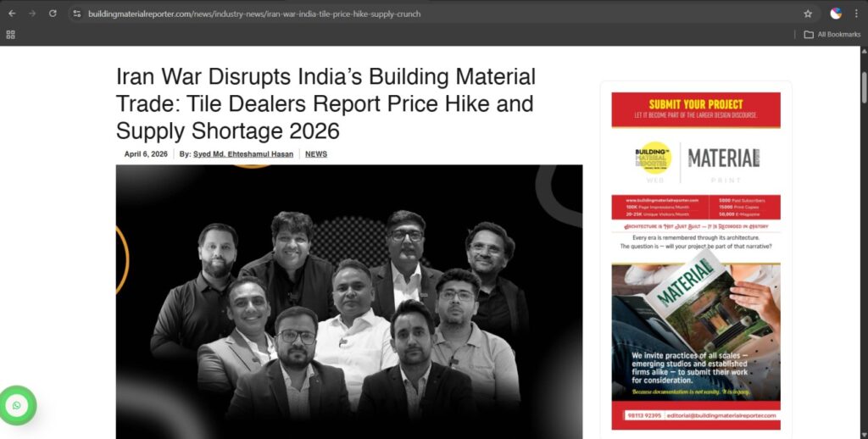This screenshot has height=439, width=868.
Task: Bookmark this page with the star icon
Action: tap(808, 14)
